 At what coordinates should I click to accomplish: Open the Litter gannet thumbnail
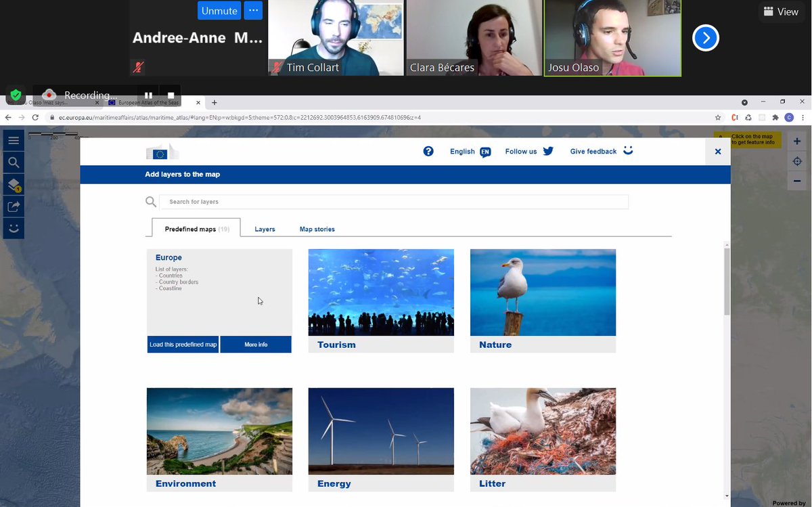543,431
